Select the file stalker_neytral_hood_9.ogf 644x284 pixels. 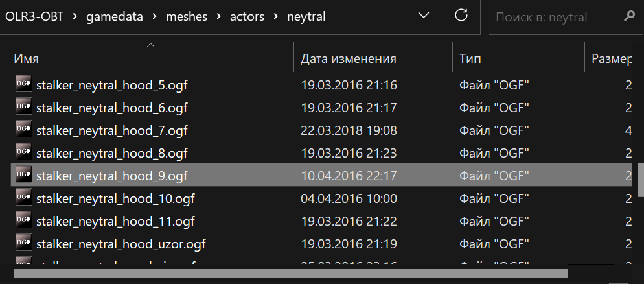[x=111, y=175]
